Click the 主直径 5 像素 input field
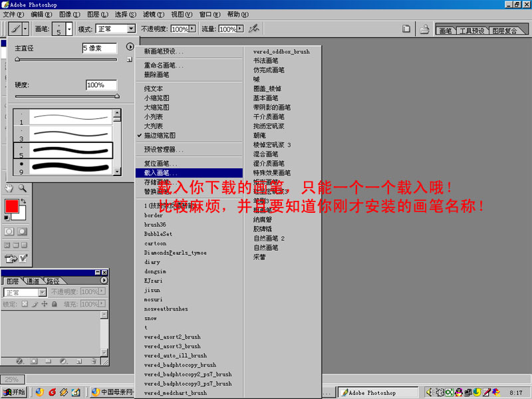Image resolution: width=532 pixels, height=399 pixels. (x=100, y=48)
